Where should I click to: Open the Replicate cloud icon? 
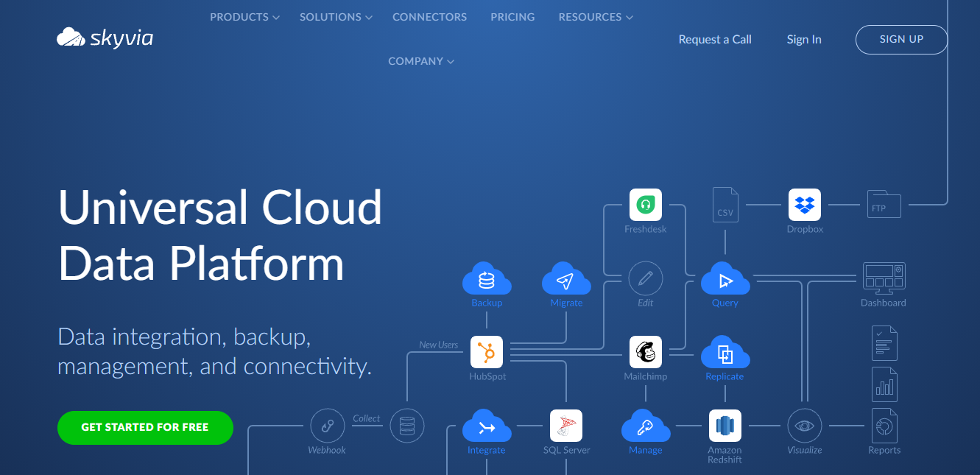725,352
